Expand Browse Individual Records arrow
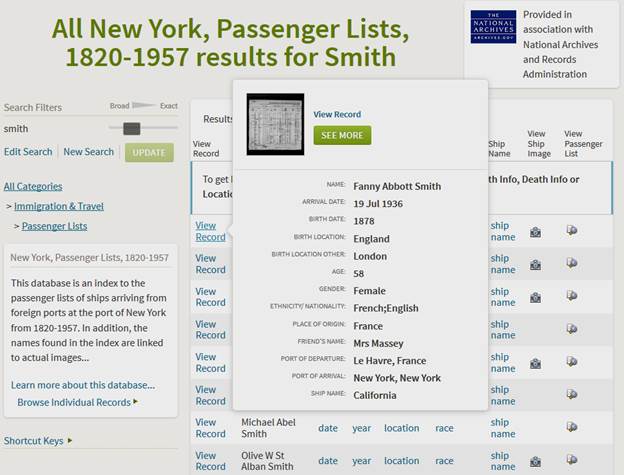 (x=136, y=401)
